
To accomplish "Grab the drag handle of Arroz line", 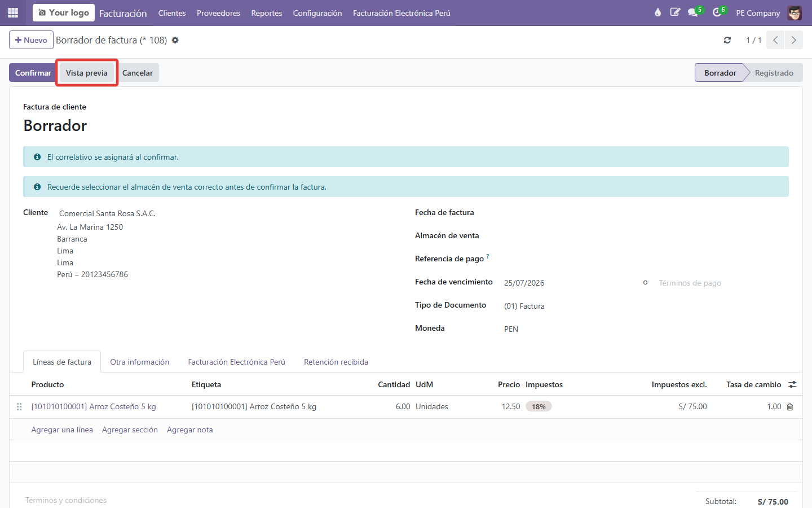I will [19, 406].
